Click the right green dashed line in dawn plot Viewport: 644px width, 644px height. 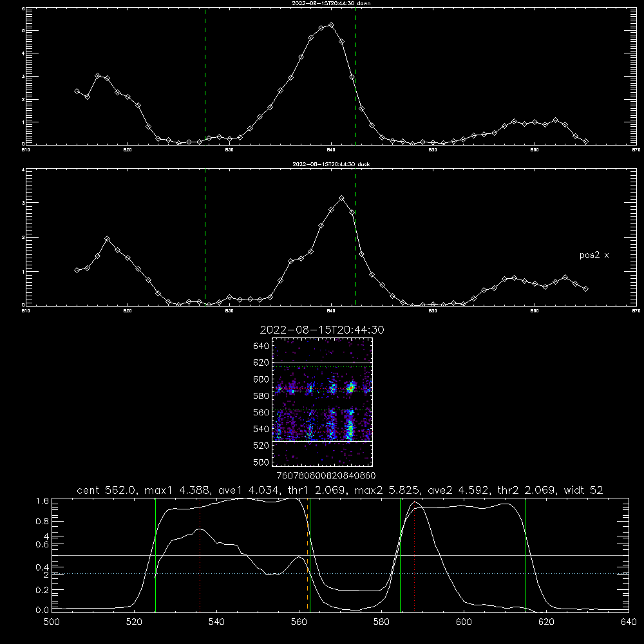point(355,76)
